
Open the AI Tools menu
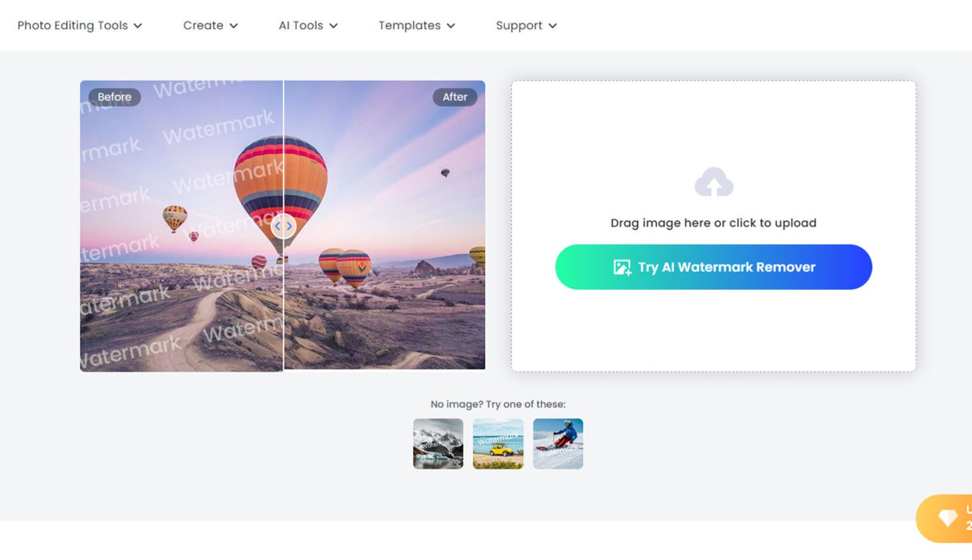[x=301, y=25]
